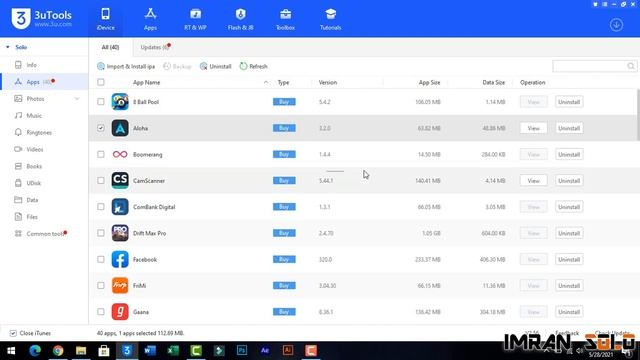Click the Aloha app icon
This screenshot has height=360, width=640.
(120, 128)
